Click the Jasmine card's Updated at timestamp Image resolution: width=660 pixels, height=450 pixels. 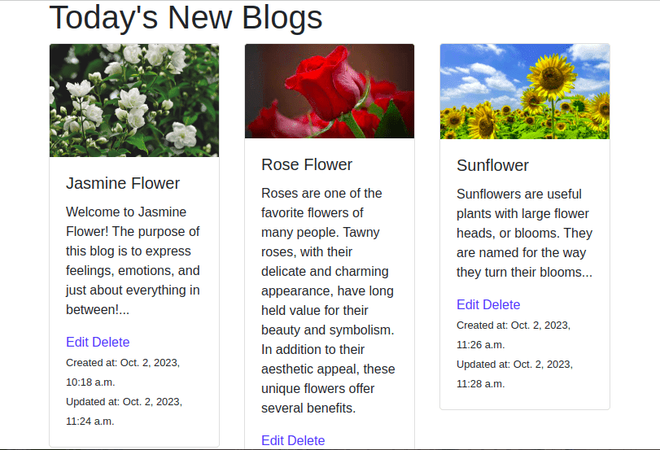pyautogui.click(x=123, y=411)
